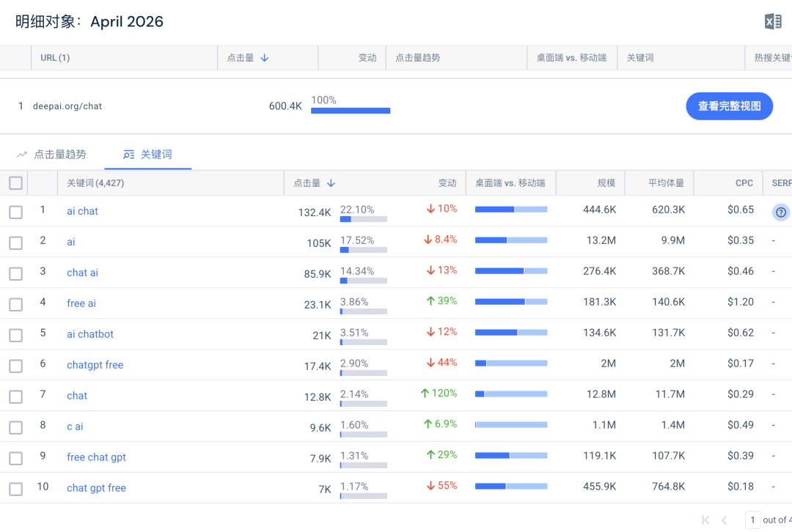Sort by 变动 header in keyword table
Image resolution: width=792 pixels, height=532 pixels.
click(447, 183)
